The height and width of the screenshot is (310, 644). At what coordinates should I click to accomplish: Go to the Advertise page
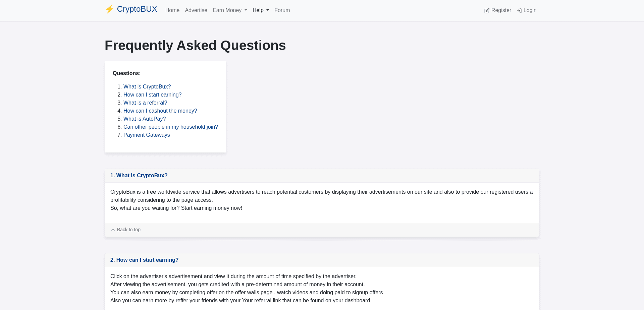point(196,10)
